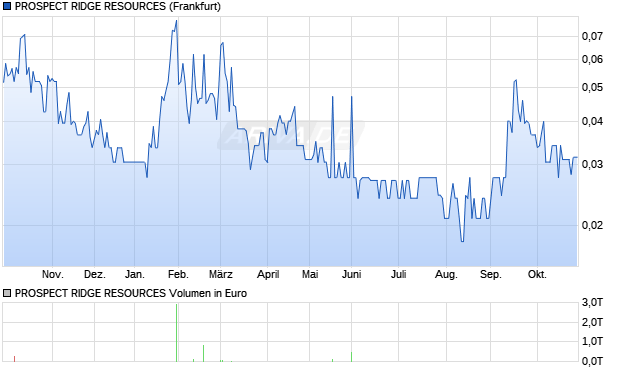Click the 3,0T volume axis value
The image size is (620, 371).
pyautogui.click(x=592, y=303)
